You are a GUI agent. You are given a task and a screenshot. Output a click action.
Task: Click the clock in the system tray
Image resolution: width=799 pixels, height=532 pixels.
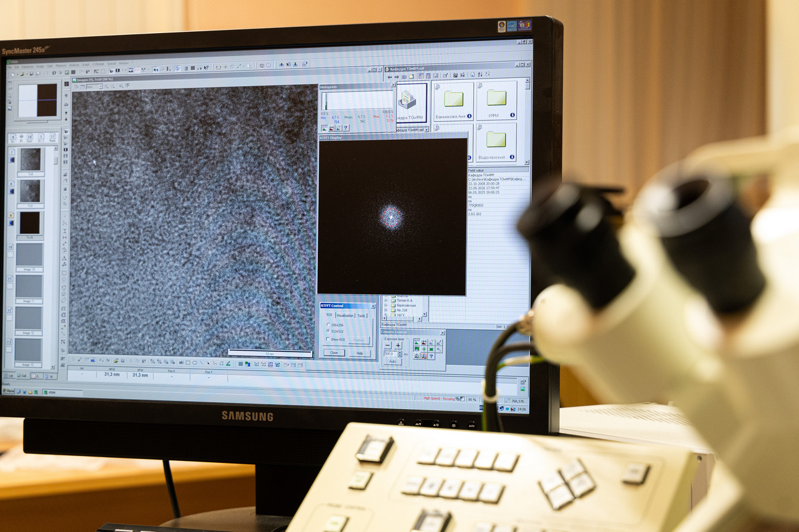point(521,409)
